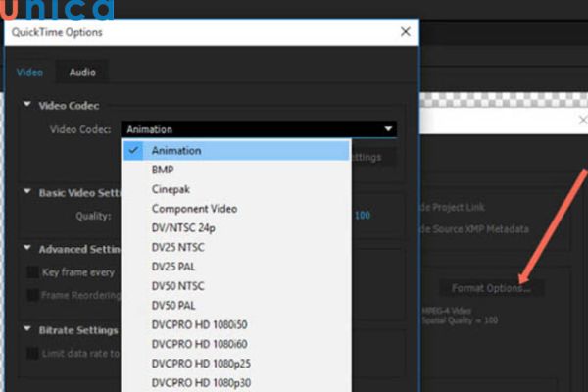Collapse the Bitrate Settings section
Screen dimensions: 588x392
[x=27, y=329]
